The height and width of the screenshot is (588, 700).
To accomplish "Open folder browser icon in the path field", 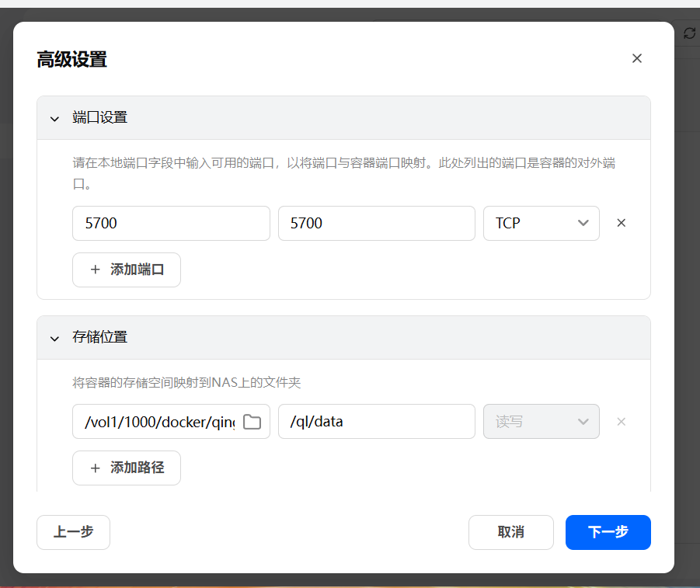I will point(252,422).
